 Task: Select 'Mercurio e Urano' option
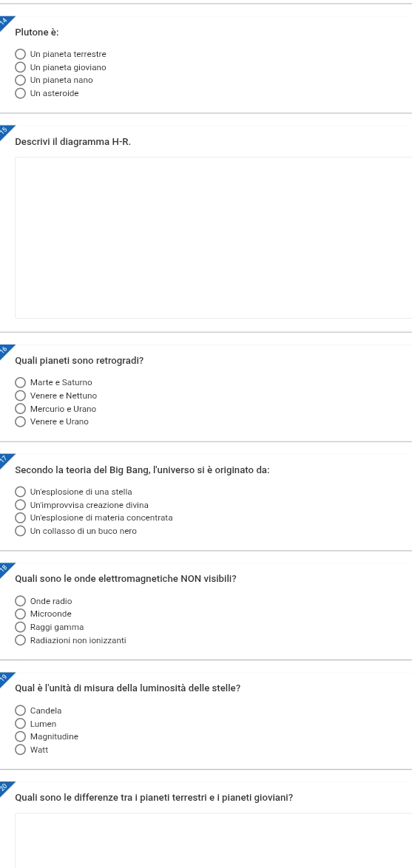point(21,409)
